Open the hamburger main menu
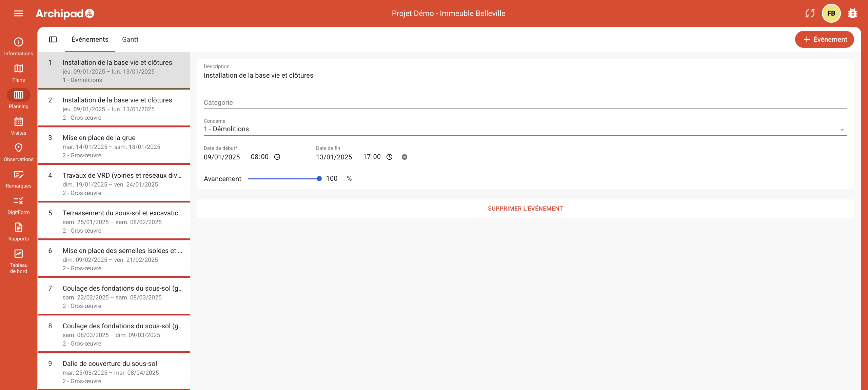Image resolution: width=868 pixels, height=390 pixels. coord(19,14)
